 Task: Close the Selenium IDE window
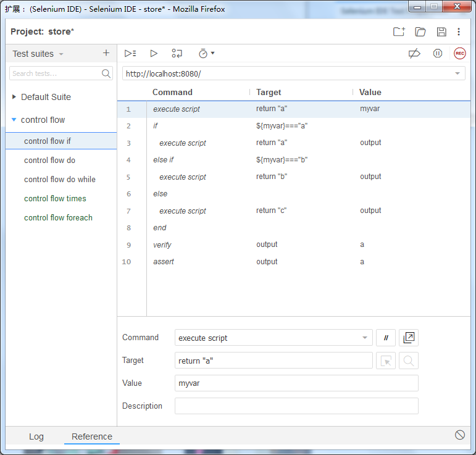[457, 6]
